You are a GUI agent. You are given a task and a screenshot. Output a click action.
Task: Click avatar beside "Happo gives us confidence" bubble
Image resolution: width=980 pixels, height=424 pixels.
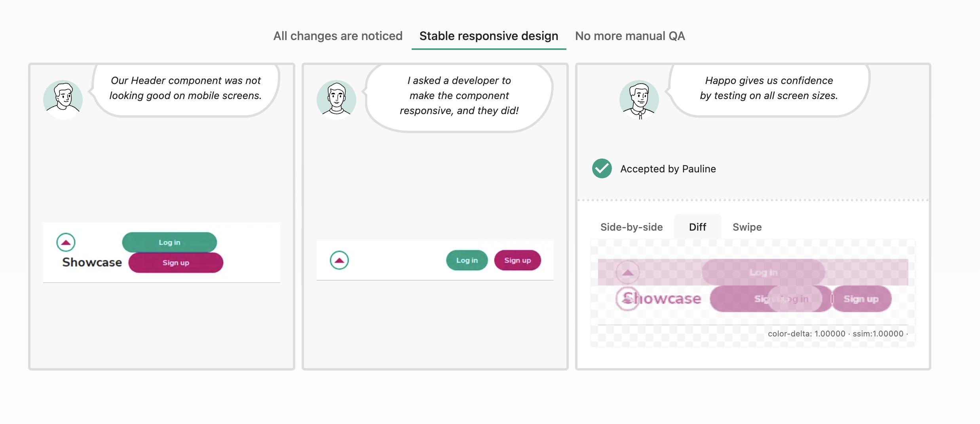pos(639,99)
